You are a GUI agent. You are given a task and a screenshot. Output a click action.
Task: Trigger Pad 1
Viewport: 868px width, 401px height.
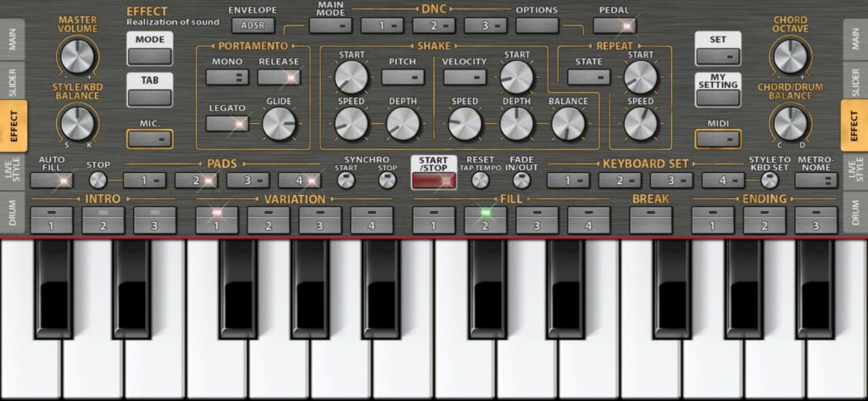[x=144, y=181]
